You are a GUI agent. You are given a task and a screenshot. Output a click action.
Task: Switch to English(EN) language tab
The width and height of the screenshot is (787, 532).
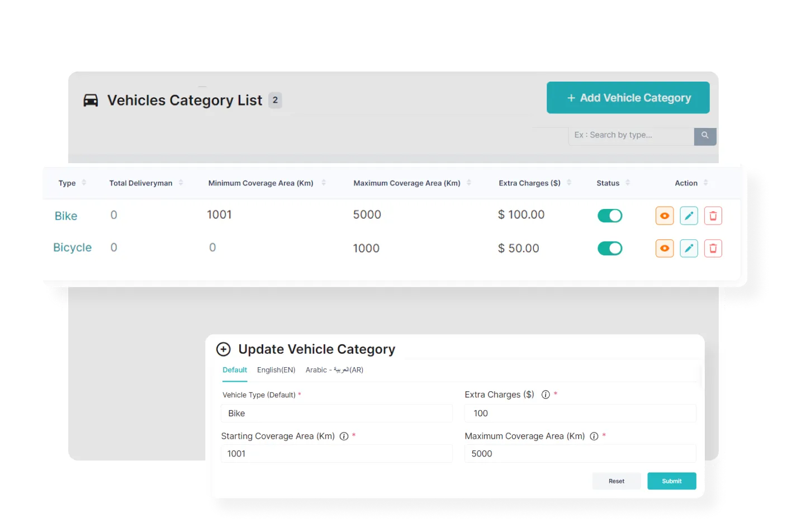[x=276, y=370]
